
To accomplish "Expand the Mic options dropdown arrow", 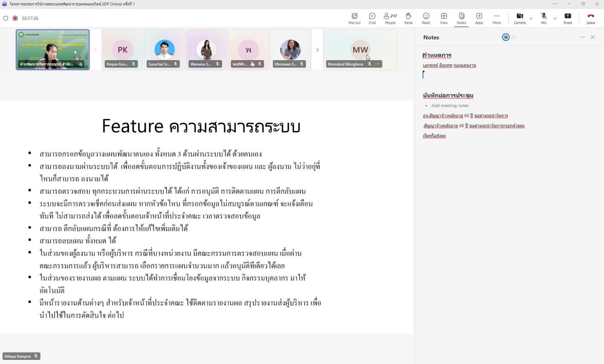I will 555,18.
